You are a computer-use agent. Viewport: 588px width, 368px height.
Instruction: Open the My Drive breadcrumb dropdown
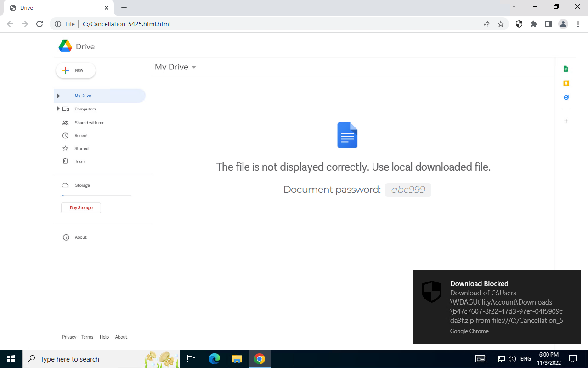193,67
